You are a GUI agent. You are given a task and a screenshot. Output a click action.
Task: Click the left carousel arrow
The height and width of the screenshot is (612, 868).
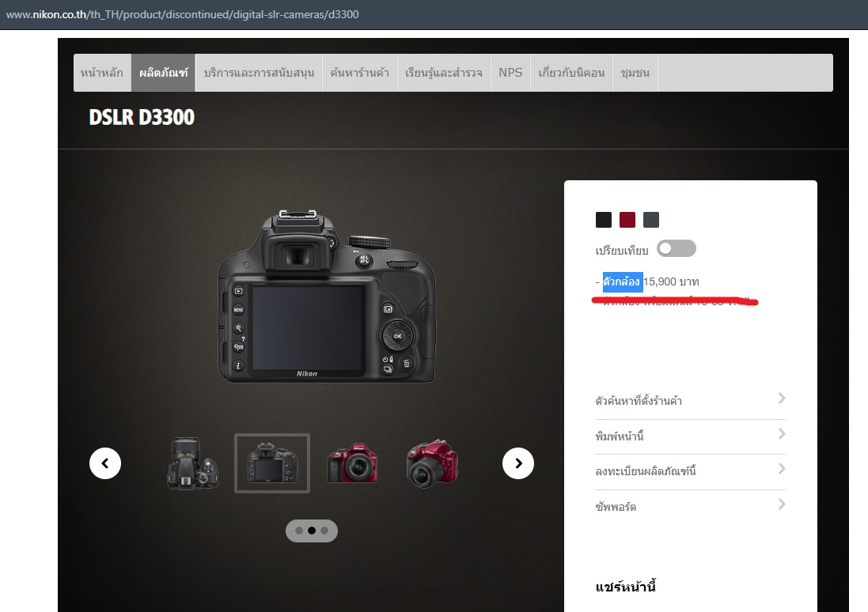(x=105, y=463)
